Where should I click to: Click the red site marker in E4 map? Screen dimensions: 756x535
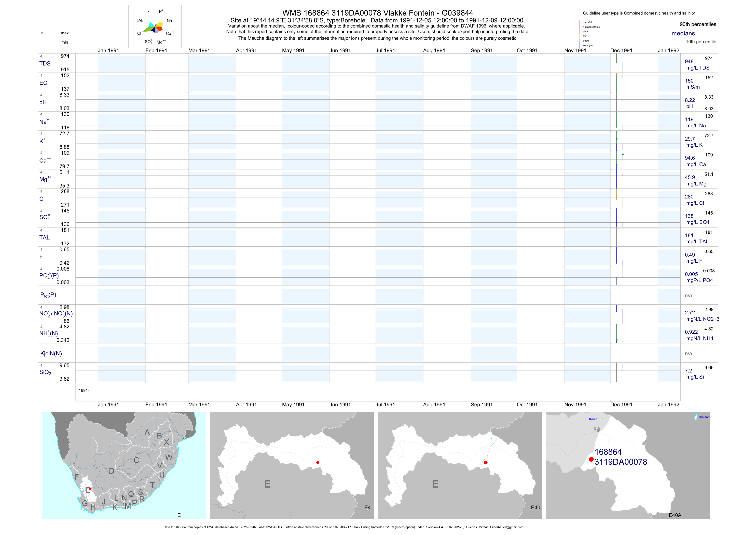[318, 463]
